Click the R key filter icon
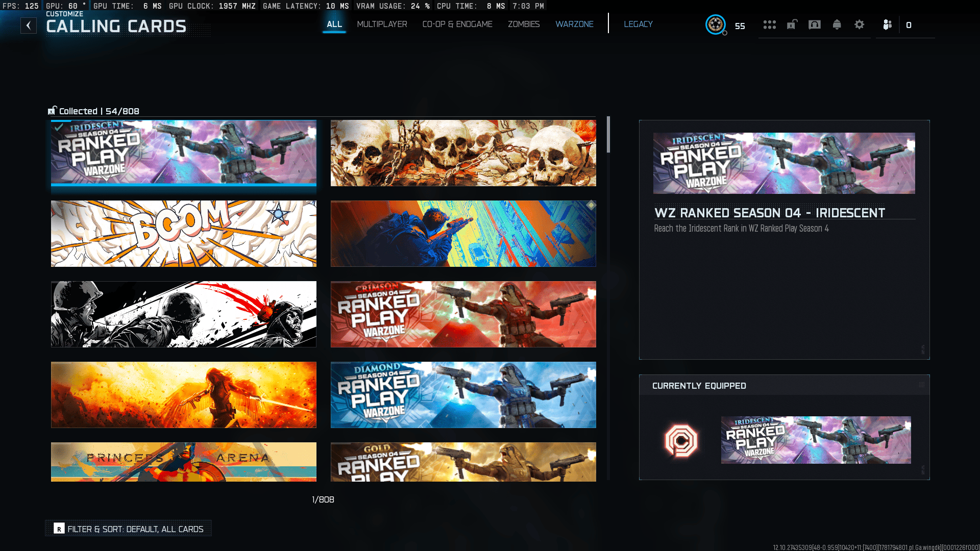 (59, 529)
